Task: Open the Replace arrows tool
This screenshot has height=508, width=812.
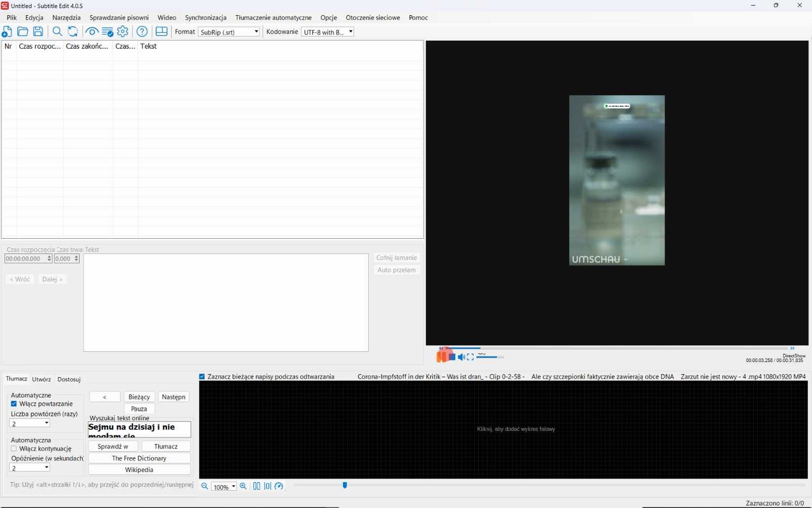Action: [x=73, y=31]
